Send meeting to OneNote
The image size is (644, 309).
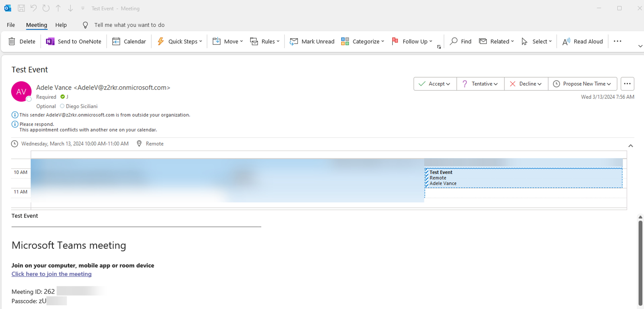coord(73,41)
